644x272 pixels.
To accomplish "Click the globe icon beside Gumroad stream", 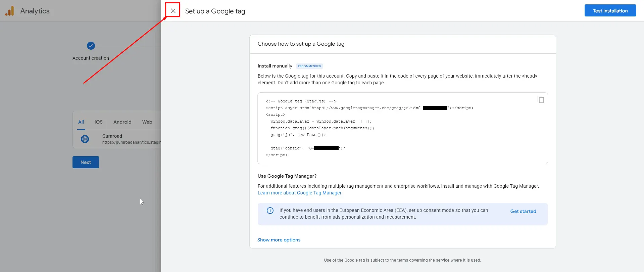I will (x=85, y=139).
